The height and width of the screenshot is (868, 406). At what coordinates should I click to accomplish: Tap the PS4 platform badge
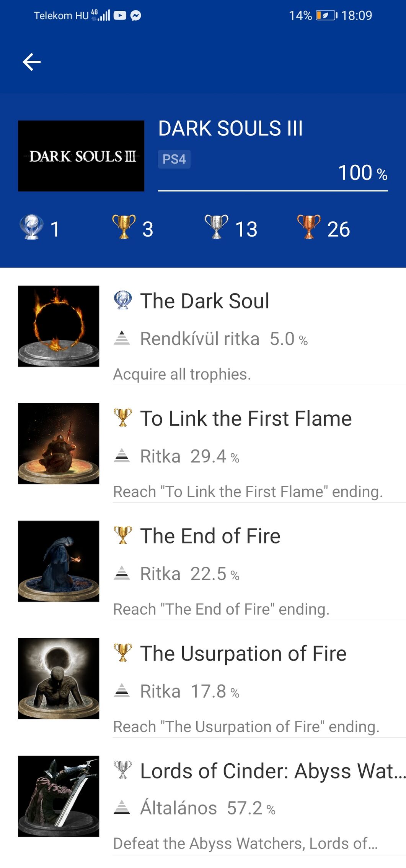[x=174, y=159]
